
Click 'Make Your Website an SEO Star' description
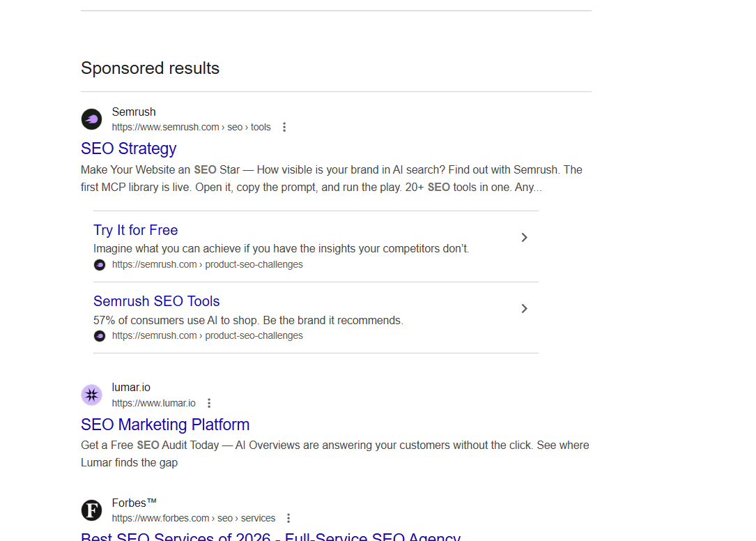pyautogui.click(x=332, y=178)
